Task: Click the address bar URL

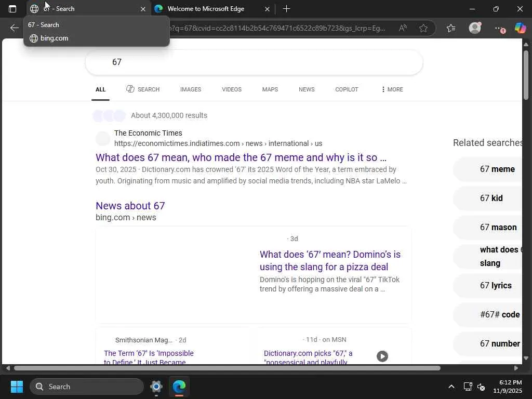Action: point(277,28)
